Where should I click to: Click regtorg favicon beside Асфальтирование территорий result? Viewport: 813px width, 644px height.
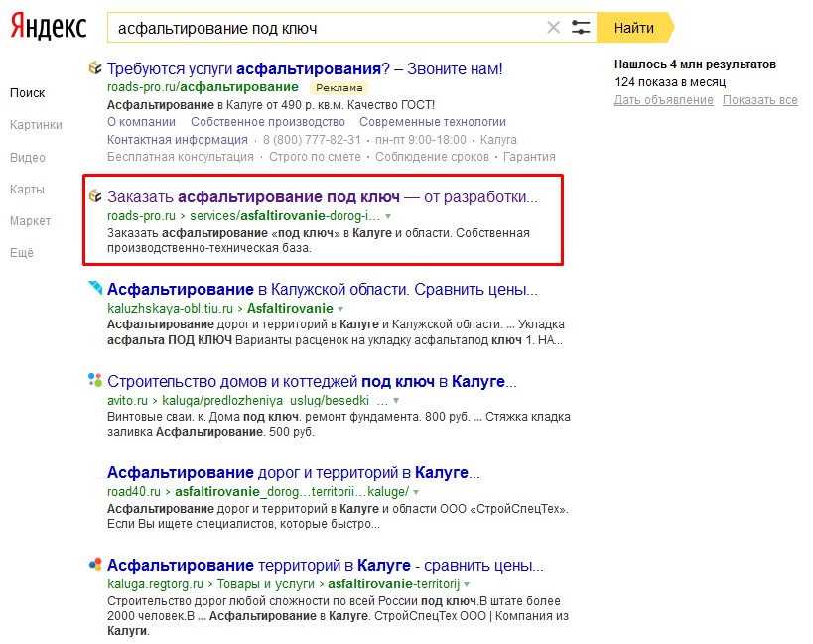[x=95, y=564]
